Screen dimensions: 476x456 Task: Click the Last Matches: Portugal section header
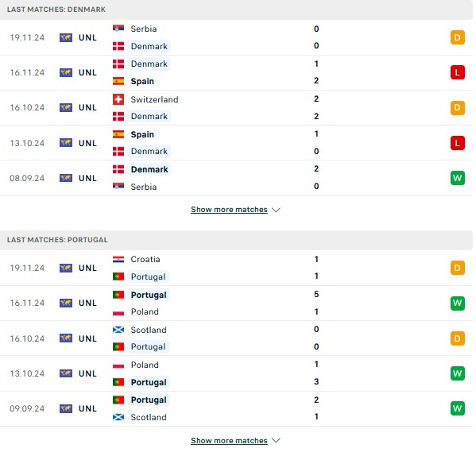(237, 240)
